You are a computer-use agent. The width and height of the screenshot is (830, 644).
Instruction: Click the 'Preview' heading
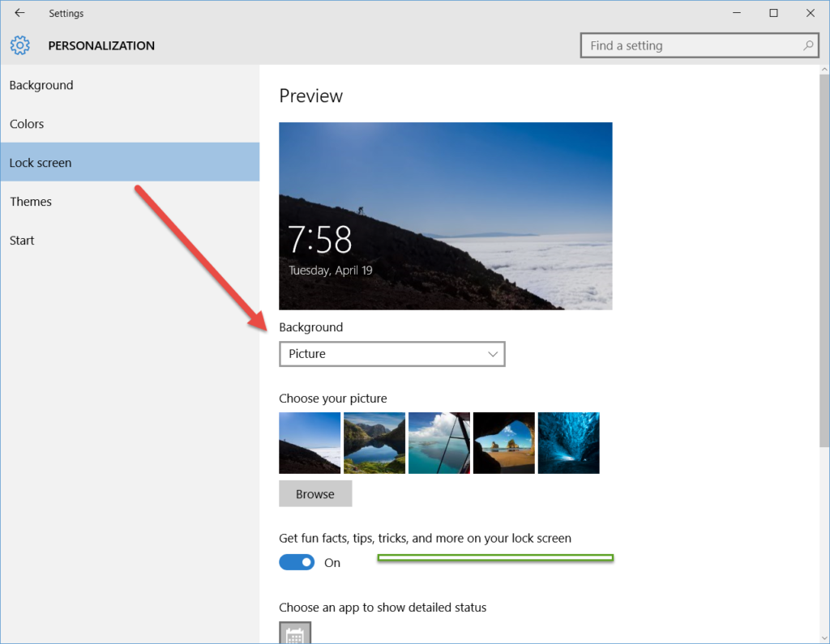pos(310,96)
